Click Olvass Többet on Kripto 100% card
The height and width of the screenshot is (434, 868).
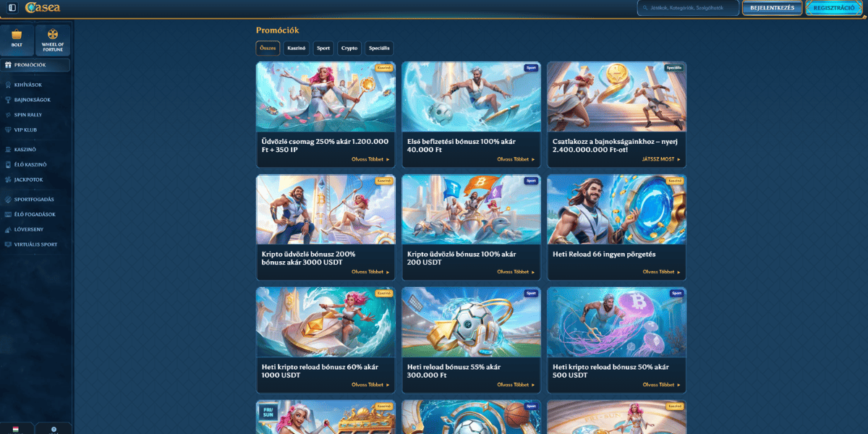[x=516, y=272]
